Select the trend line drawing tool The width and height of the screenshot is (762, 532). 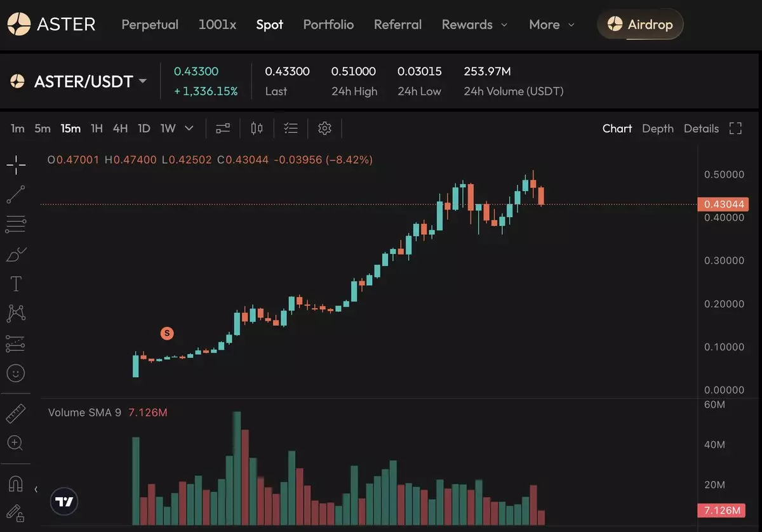click(17, 195)
